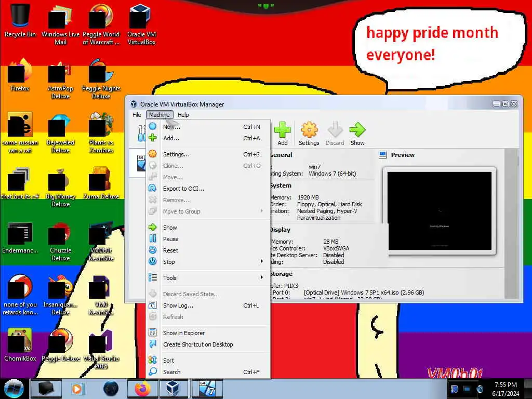Select Show in Explorer entry

pyautogui.click(x=208, y=333)
